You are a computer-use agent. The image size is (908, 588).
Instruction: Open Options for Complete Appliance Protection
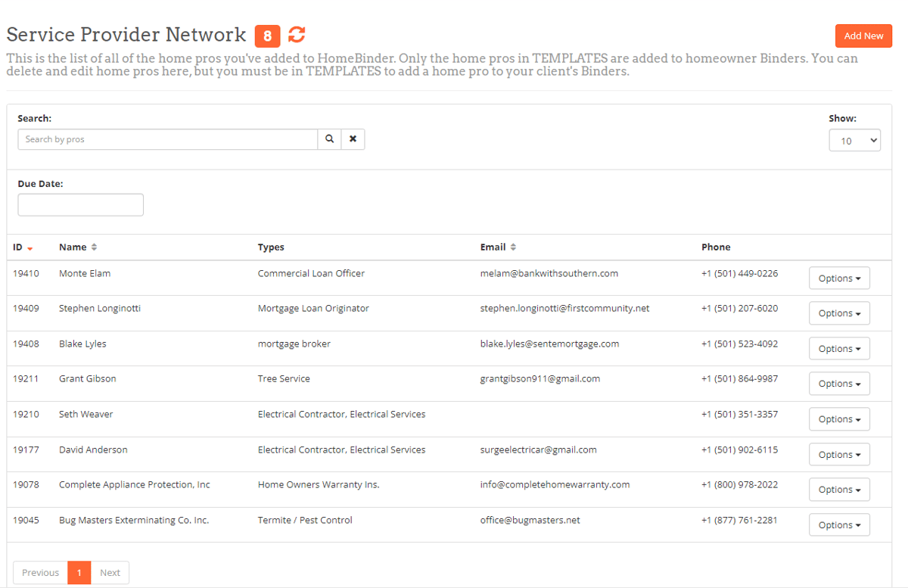click(x=839, y=490)
